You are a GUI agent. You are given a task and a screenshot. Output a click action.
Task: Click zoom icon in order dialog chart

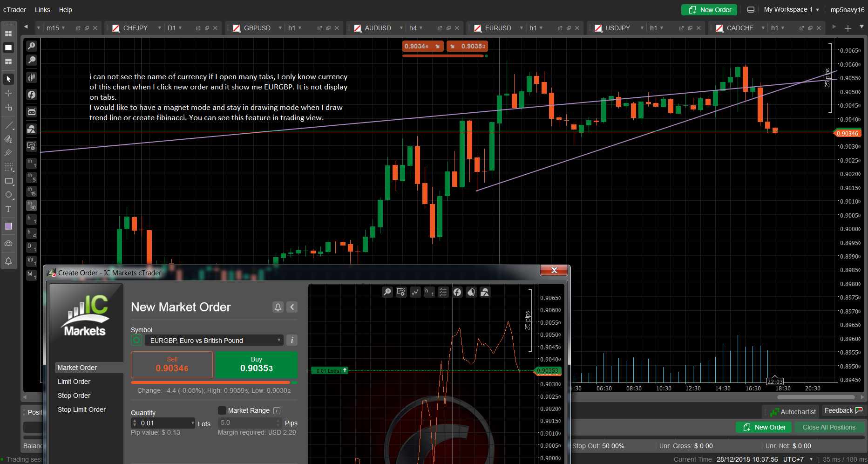point(387,292)
